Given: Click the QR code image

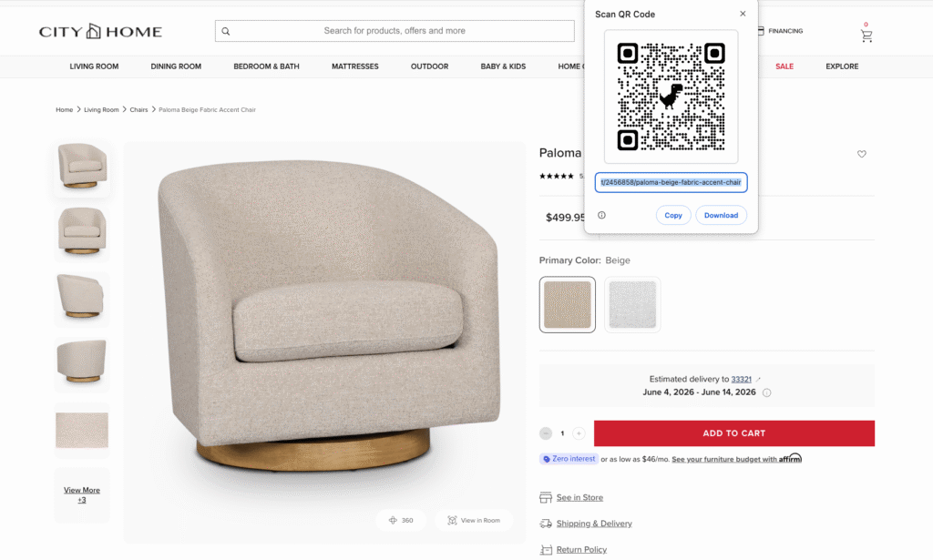Looking at the screenshot, I should tap(672, 97).
